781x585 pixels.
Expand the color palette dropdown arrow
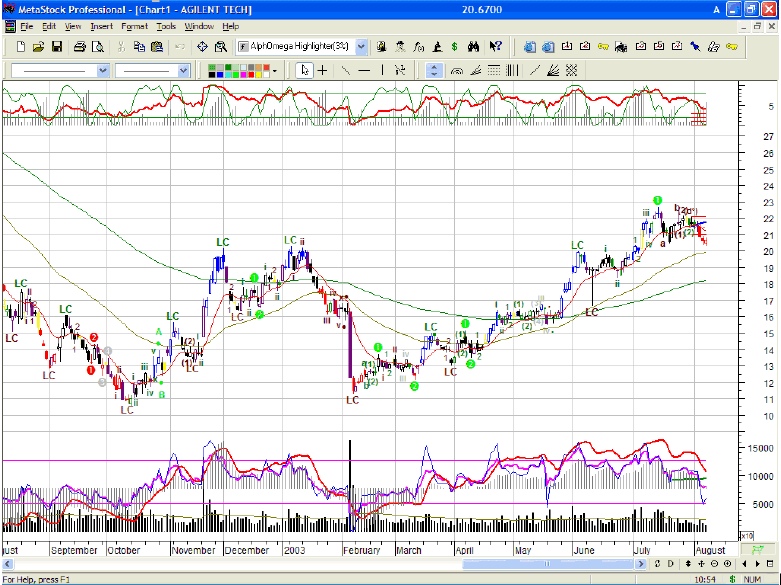[x=274, y=71]
